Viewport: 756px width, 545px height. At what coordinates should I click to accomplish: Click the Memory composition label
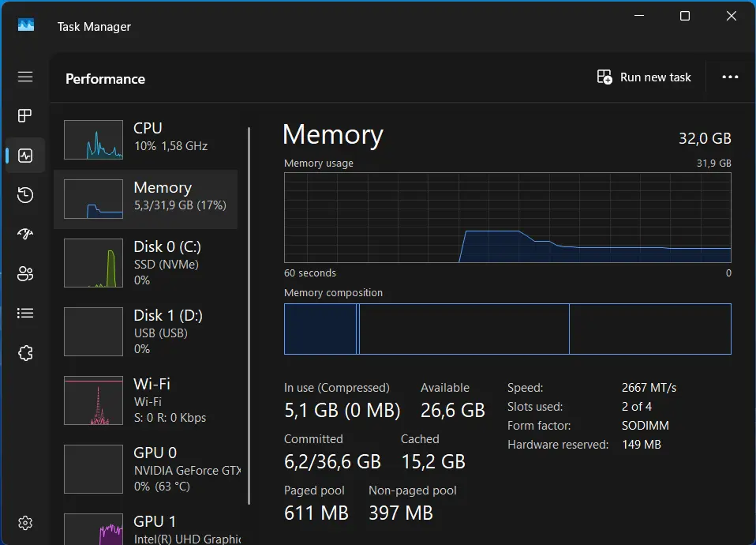(x=333, y=292)
